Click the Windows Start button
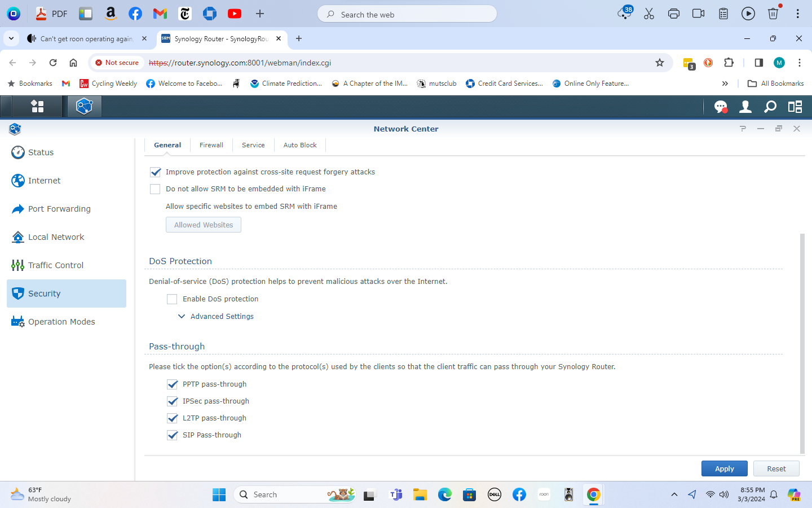This screenshot has height=508, width=812. (x=219, y=494)
